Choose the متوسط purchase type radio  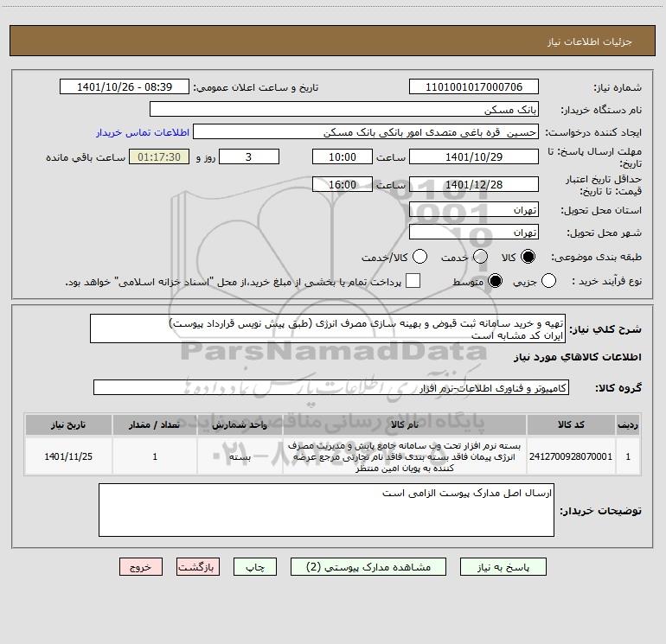(495, 281)
